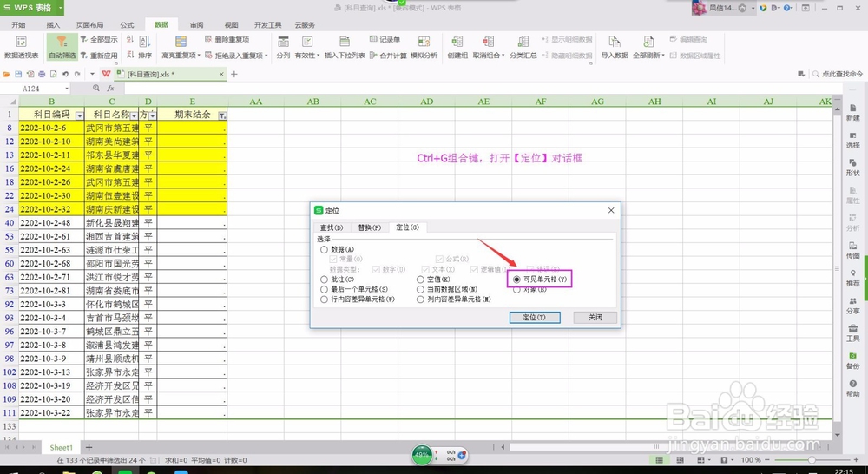Screen dimensions: 868x474
Task: Click the A124 name box field
Action: pyautogui.click(x=31, y=89)
